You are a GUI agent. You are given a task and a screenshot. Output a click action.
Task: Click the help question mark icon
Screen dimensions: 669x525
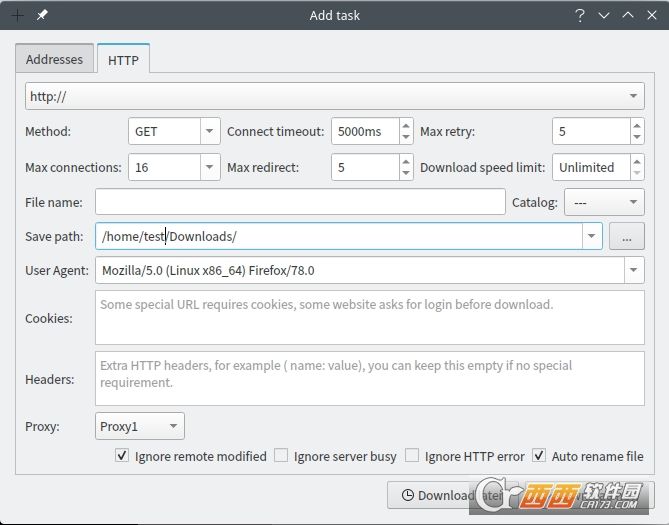click(x=580, y=15)
